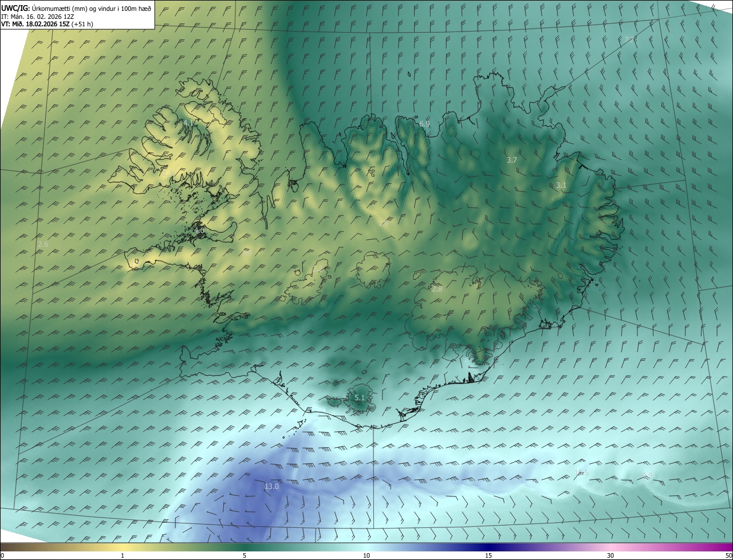Click the 30 tick on the color scale
733x560 pixels.
(610, 555)
